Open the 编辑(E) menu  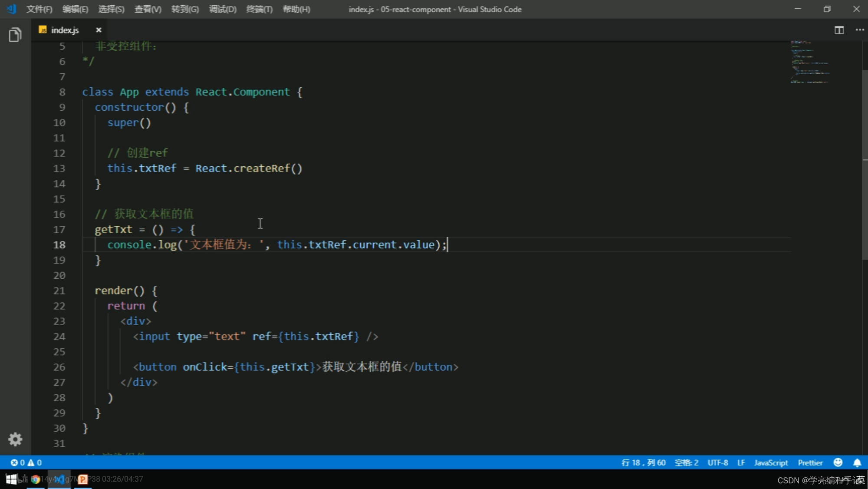(x=75, y=9)
